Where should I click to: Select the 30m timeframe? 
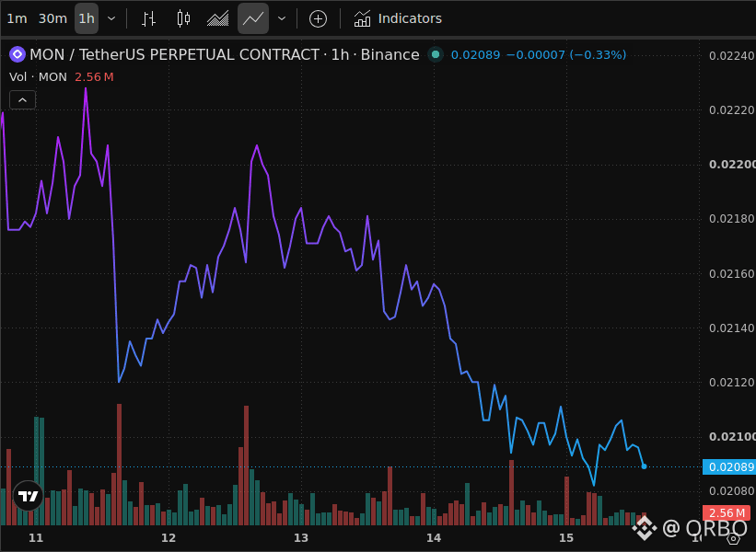point(52,18)
